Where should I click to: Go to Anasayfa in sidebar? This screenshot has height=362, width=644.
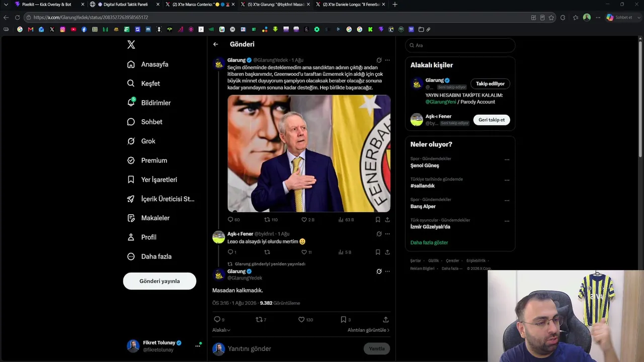click(148, 64)
